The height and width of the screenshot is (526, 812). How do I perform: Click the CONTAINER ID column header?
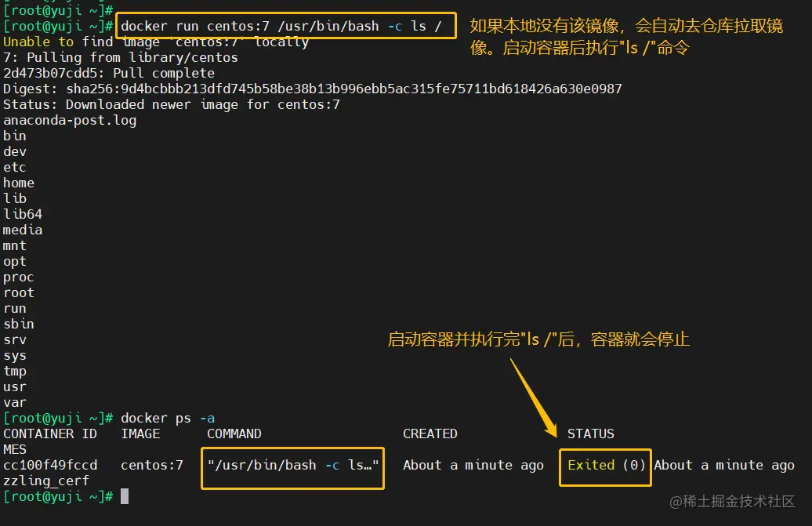(x=50, y=433)
